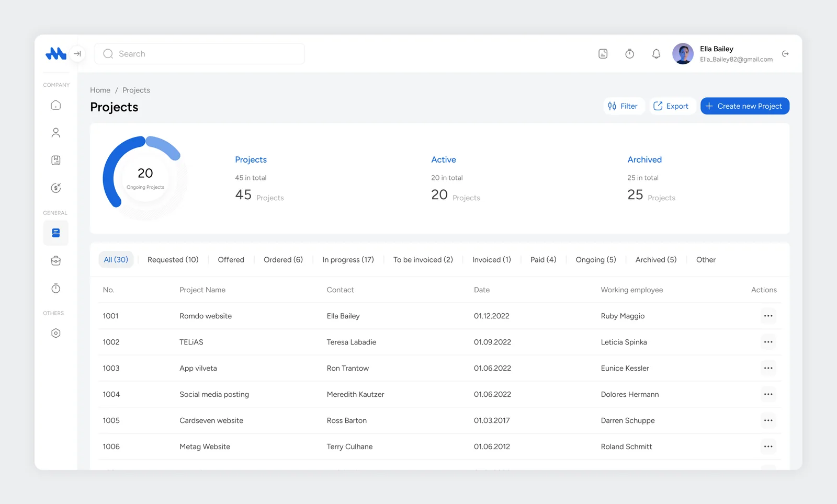Open actions menu for Metag Website
This screenshot has height=504, width=837.
pos(768,446)
